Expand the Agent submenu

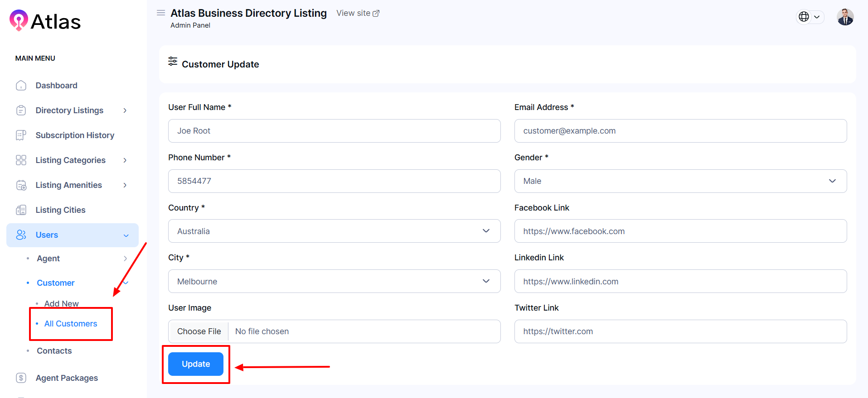[125, 259]
